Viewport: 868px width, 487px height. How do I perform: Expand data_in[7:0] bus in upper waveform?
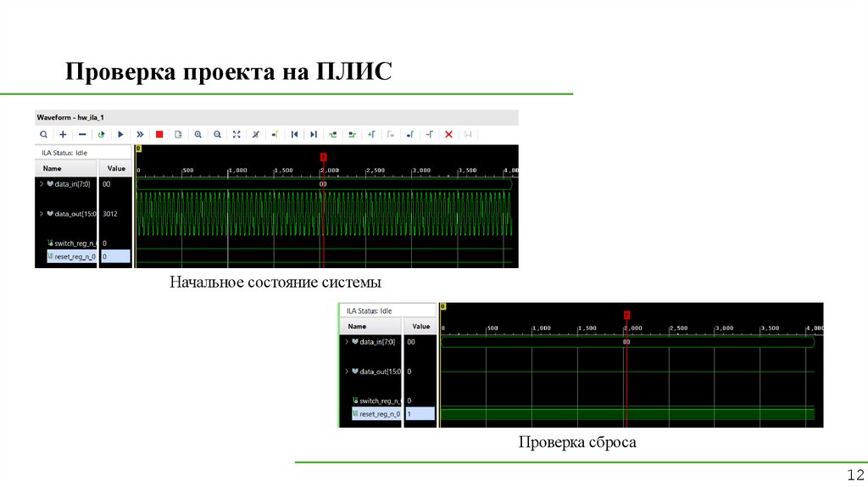[42, 184]
